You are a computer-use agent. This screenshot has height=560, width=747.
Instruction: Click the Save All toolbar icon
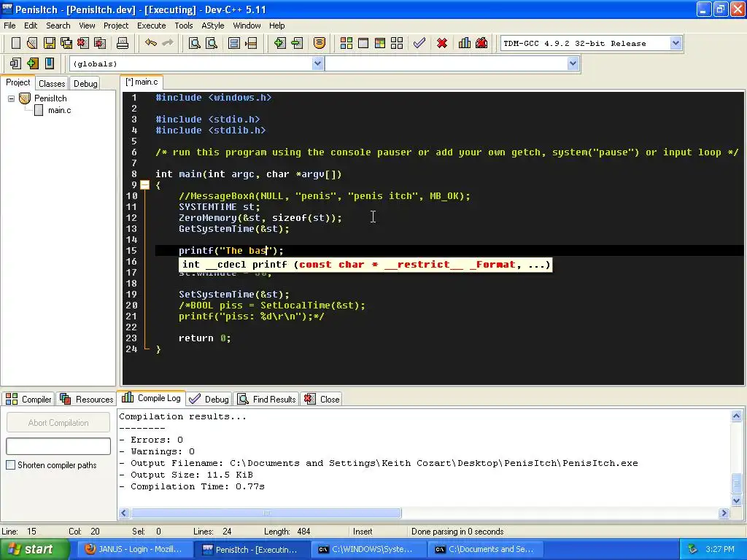pyautogui.click(x=66, y=43)
